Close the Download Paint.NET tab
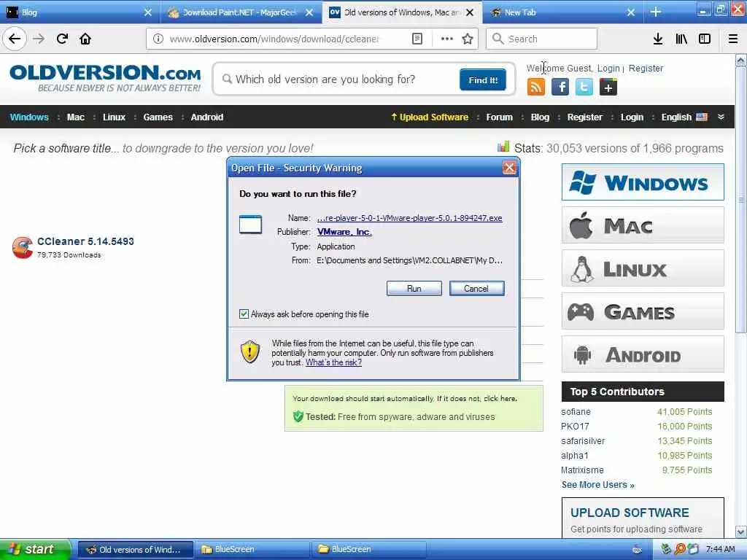The height and width of the screenshot is (560, 747). coord(309,12)
